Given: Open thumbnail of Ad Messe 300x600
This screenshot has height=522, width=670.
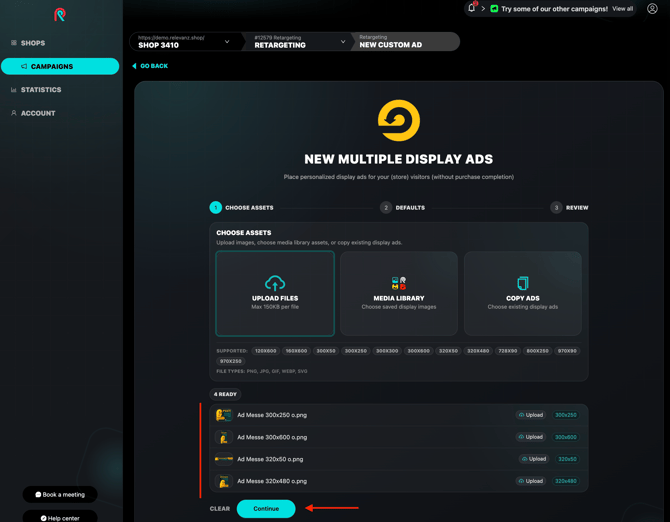Looking at the screenshot, I should (223, 437).
